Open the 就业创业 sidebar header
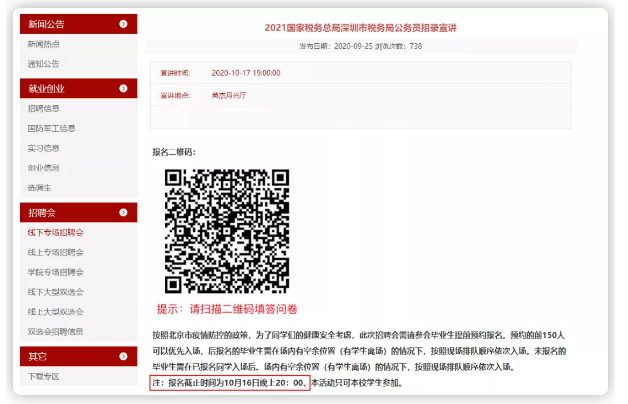This screenshot has width=628, height=404. [x=78, y=88]
